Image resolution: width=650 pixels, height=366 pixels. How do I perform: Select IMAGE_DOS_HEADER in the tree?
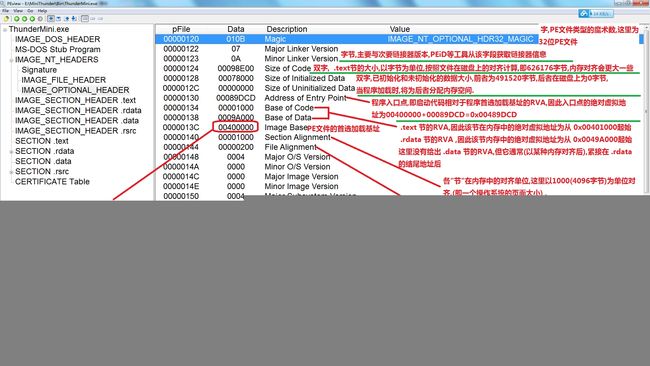coord(58,39)
